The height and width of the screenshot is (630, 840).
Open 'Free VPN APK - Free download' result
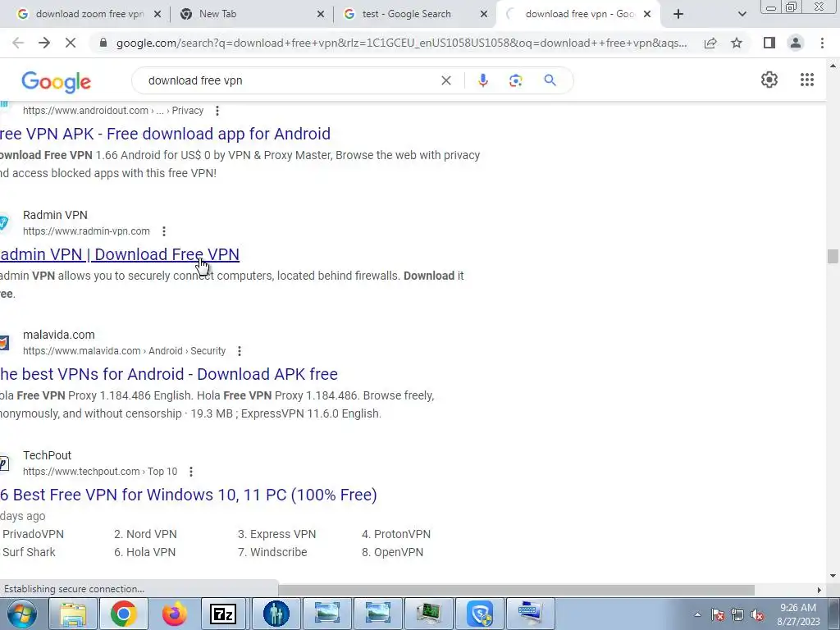tap(165, 134)
